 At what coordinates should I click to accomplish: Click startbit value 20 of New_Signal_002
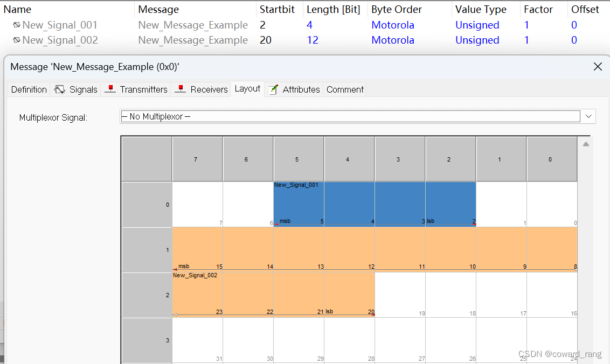pos(266,40)
